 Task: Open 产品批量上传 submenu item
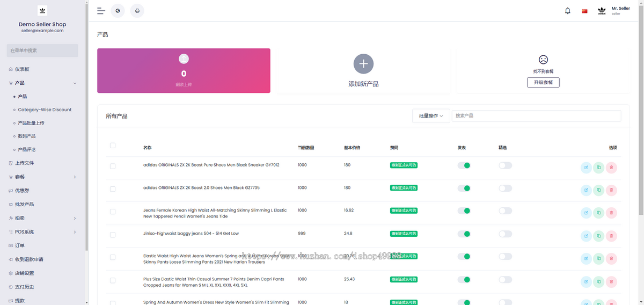pyautogui.click(x=31, y=123)
